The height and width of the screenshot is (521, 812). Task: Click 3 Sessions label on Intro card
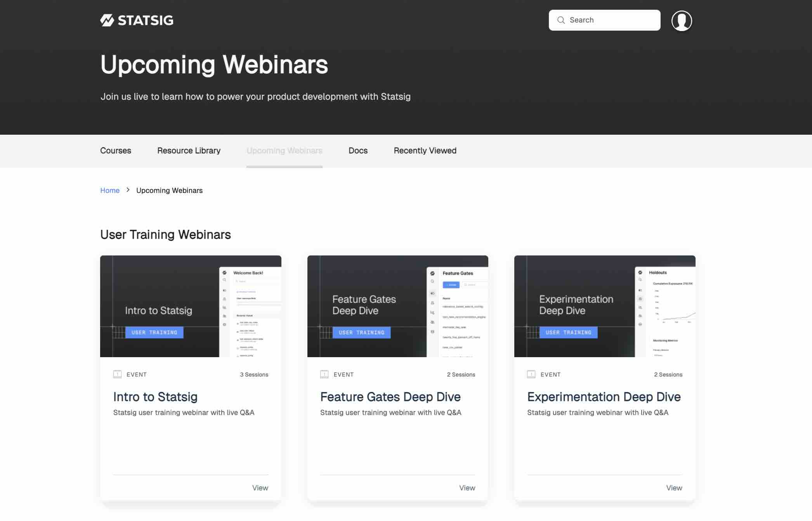pyautogui.click(x=254, y=375)
